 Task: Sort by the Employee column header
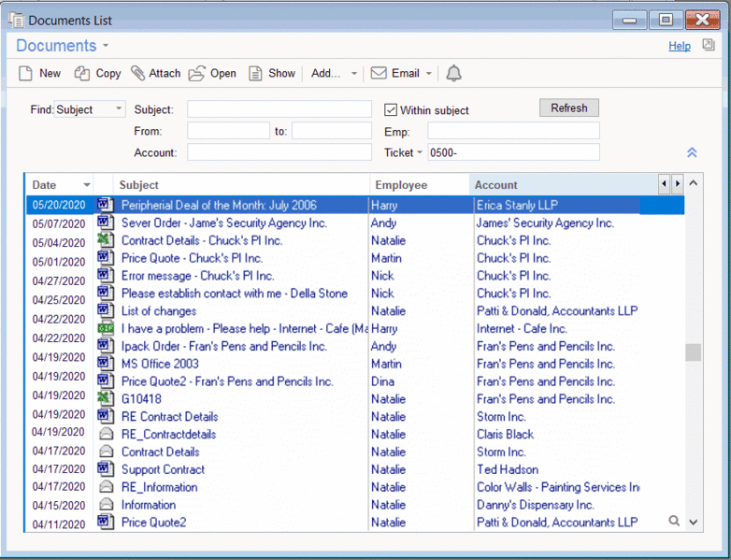[x=400, y=185]
